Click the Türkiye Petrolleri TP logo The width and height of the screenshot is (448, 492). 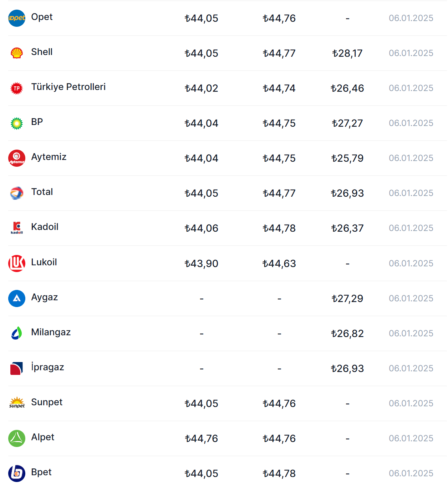pyautogui.click(x=17, y=88)
